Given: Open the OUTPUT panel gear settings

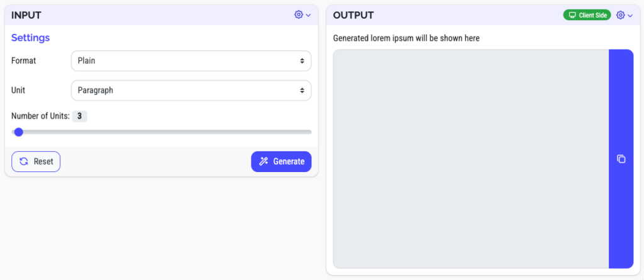Looking at the screenshot, I should pyautogui.click(x=621, y=15).
